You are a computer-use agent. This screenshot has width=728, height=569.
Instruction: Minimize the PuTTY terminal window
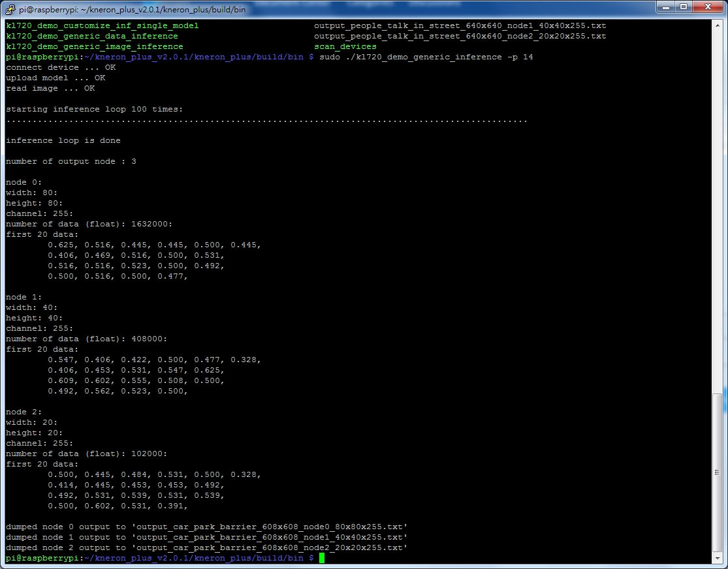[666, 7]
